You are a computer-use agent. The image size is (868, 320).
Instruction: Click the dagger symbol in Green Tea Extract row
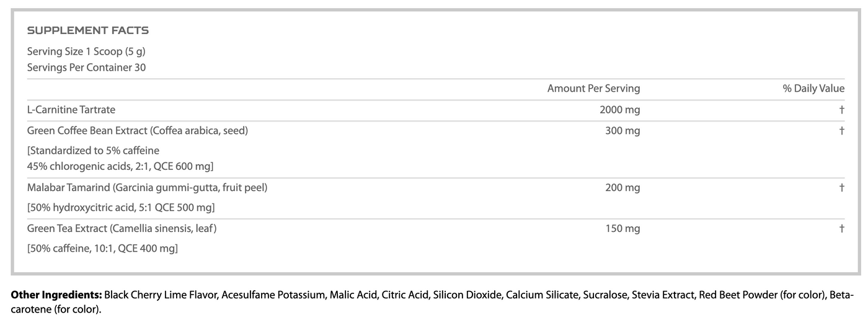click(x=841, y=228)
